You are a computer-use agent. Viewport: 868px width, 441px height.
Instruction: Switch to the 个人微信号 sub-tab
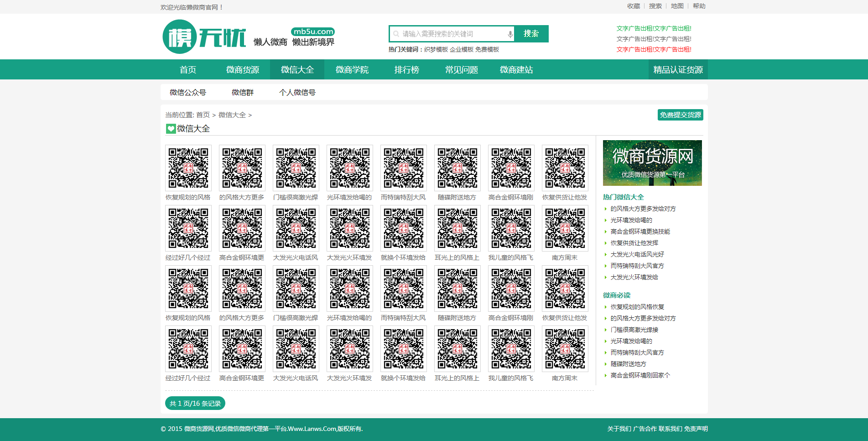coord(297,93)
